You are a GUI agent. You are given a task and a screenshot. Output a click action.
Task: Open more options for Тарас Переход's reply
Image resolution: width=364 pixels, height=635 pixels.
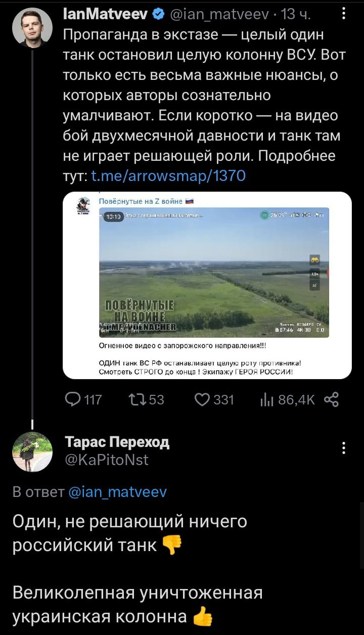344,448
